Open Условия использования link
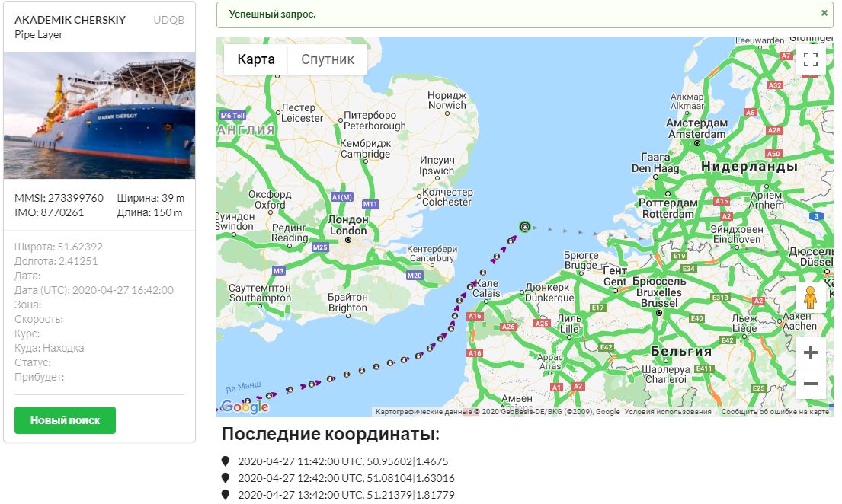The width and height of the screenshot is (842, 504). tap(668, 412)
